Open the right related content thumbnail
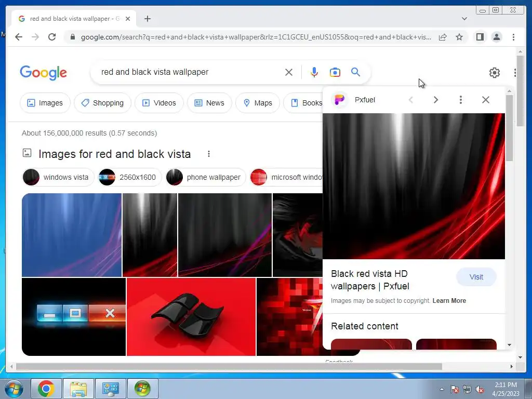The width and height of the screenshot is (532, 399). (456, 344)
